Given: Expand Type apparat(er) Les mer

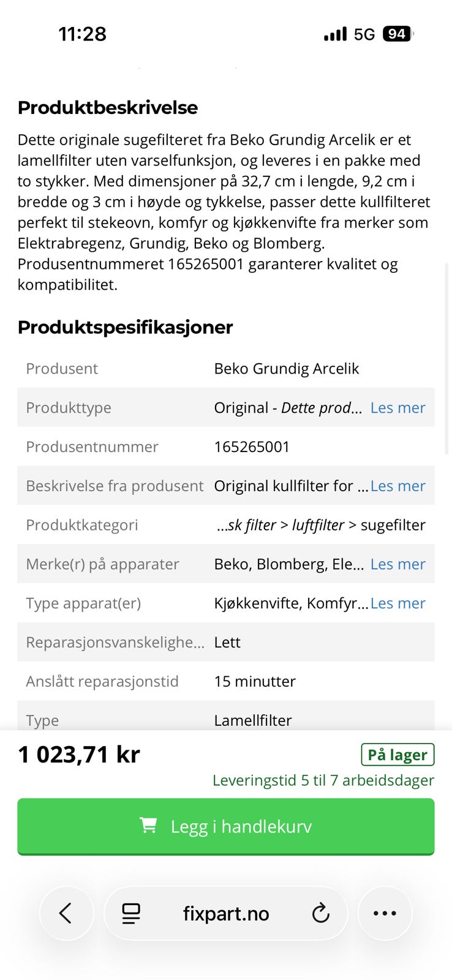Looking at the screenshot, I should click(397, 603).
